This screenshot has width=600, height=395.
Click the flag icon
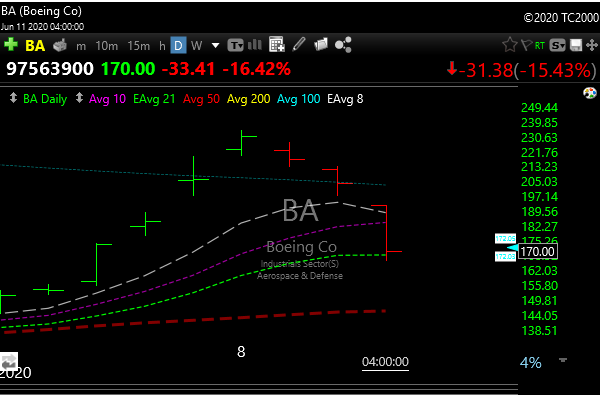[x=527, y=46]
